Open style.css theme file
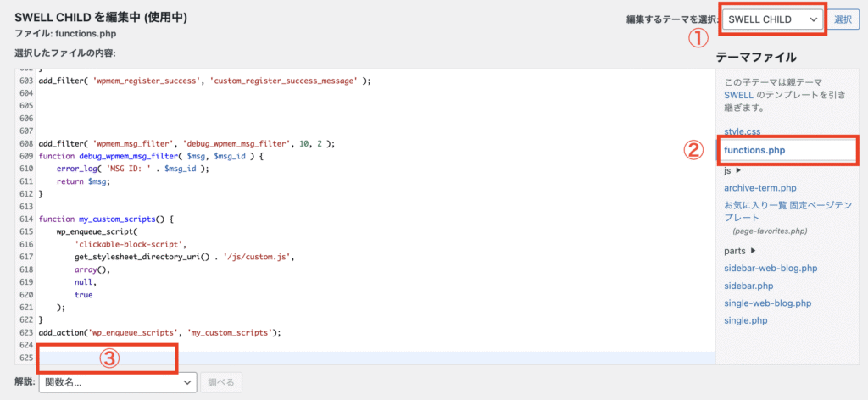The width and height of the screenshot is (868, 400). point(742,131)
